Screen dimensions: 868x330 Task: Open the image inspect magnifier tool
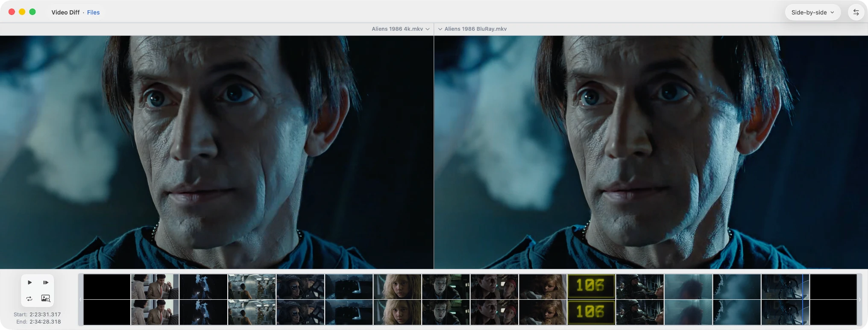[x=46, y=298]
